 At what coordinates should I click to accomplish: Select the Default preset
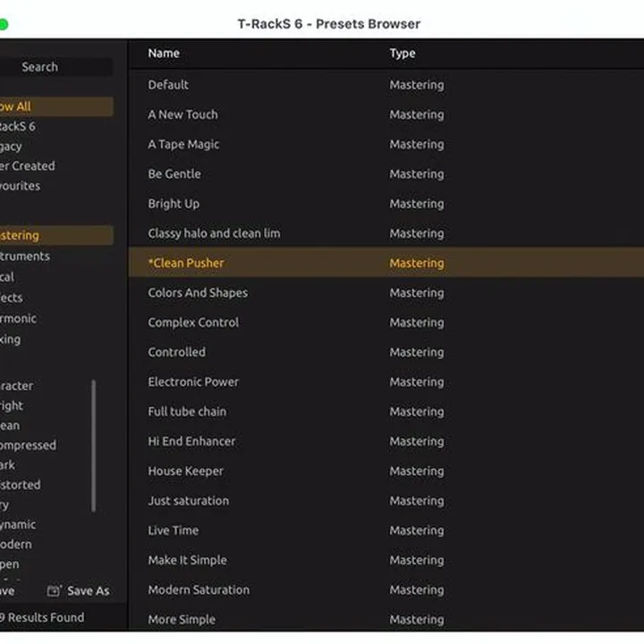(x=386, y=85)
